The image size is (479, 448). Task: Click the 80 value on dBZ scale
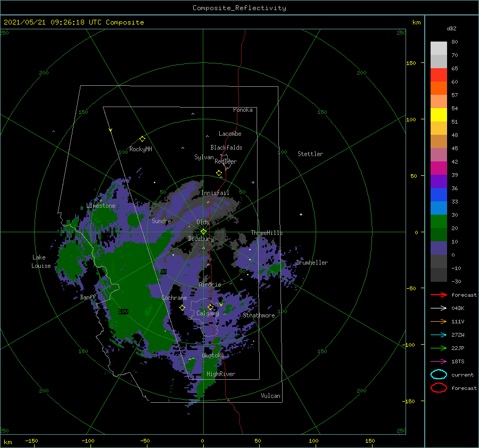(455, 42)
